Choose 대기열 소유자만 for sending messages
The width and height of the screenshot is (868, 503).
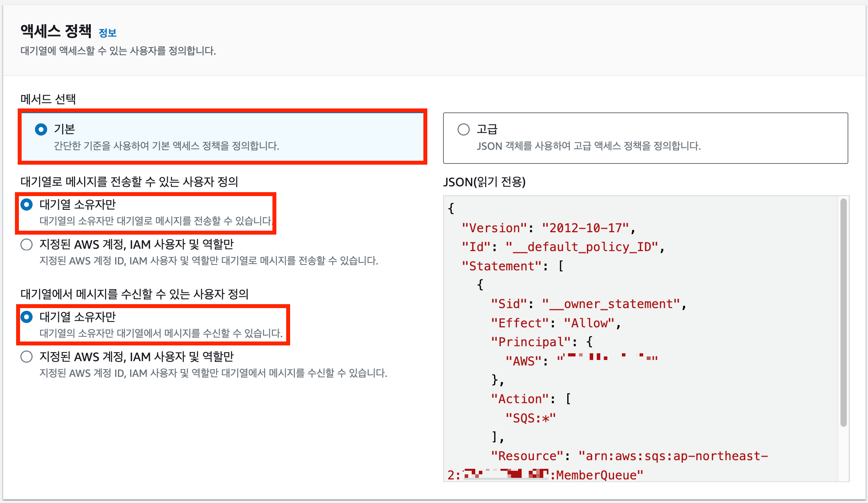[26, 204]
